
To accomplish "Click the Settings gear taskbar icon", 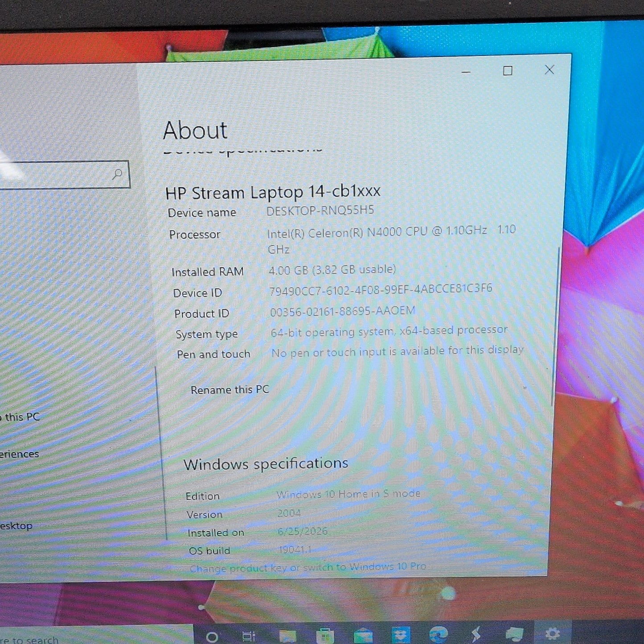I will pos(553,633).
